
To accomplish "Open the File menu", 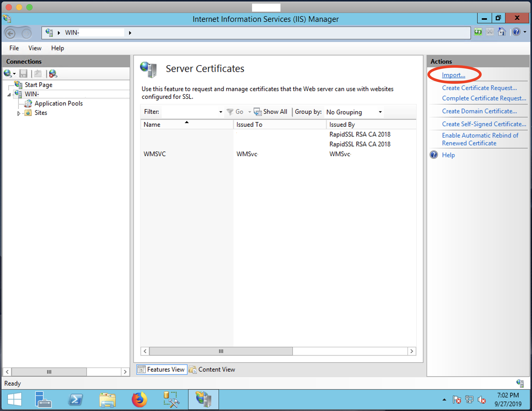I will (14, 48).
